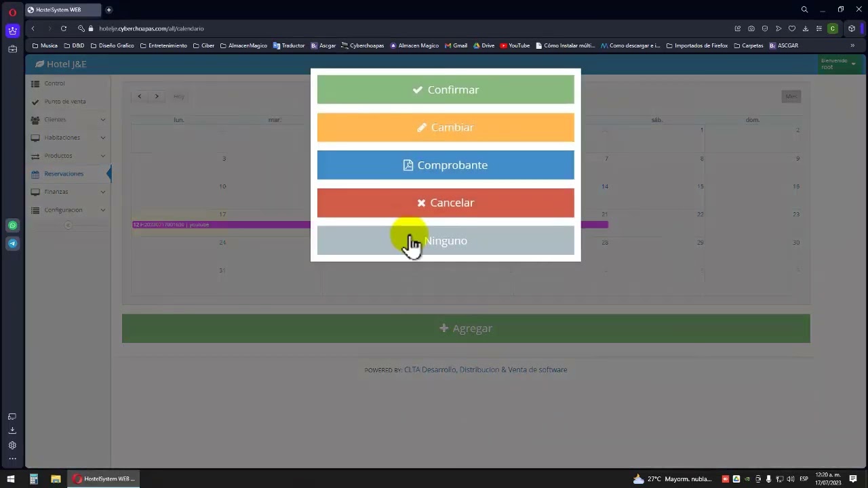Viewport: 868px width, 488px height.
Task: Click the Hotel J&E brand title
Action: tap(61, 64)
